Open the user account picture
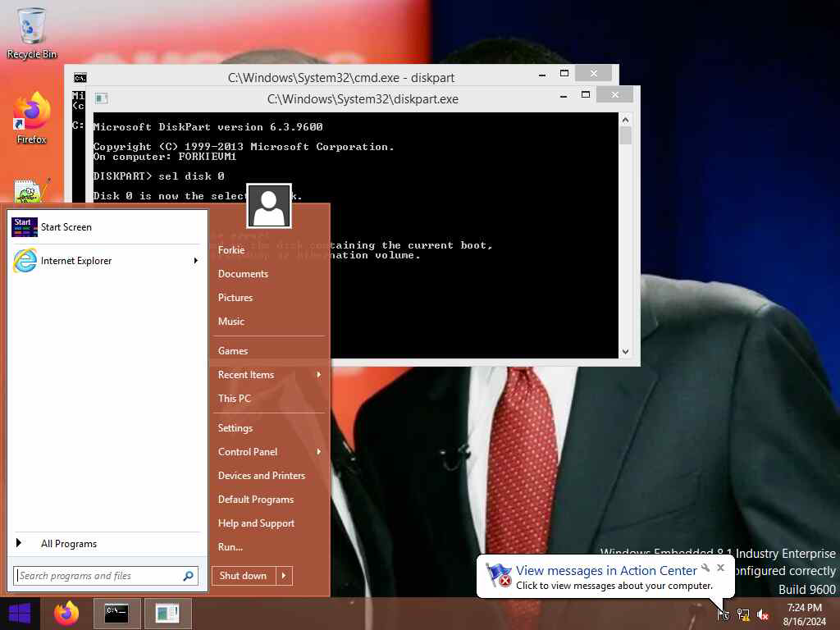Screen dimensions: 840x630 269,206
